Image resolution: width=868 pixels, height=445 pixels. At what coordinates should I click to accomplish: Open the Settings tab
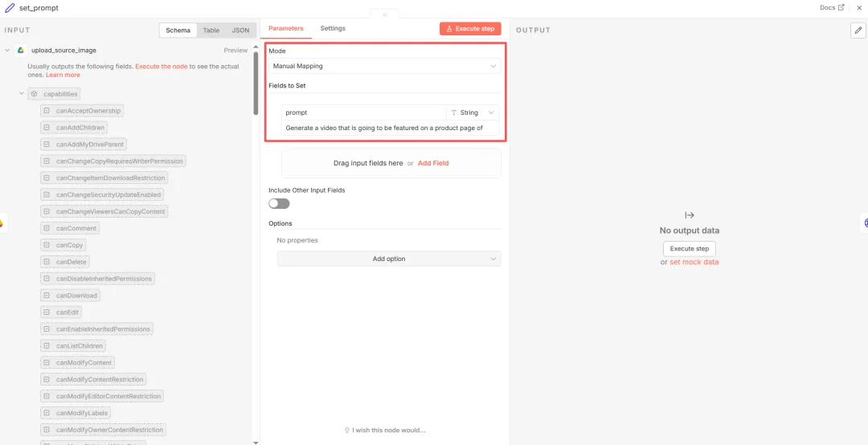click(x=333, y=28)
